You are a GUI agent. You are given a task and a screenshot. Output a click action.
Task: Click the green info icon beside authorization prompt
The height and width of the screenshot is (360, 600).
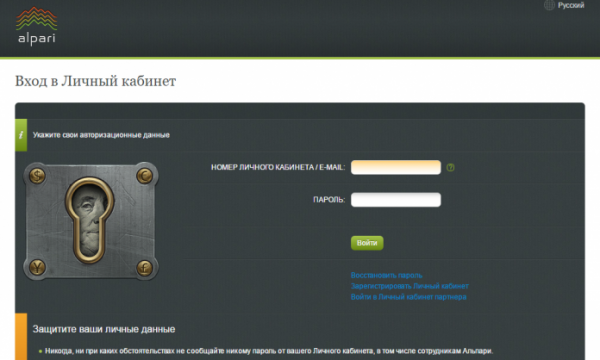[x=21, y=135]
